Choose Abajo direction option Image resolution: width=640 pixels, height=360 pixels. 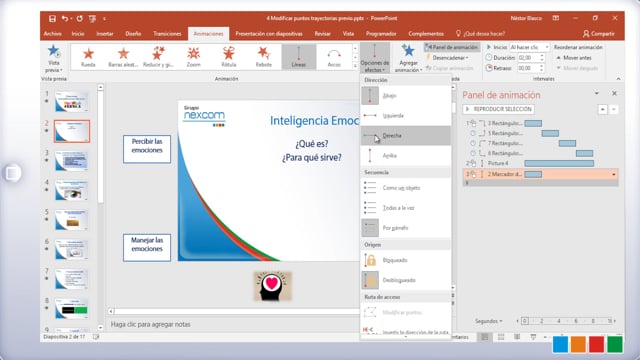point(406,96)
